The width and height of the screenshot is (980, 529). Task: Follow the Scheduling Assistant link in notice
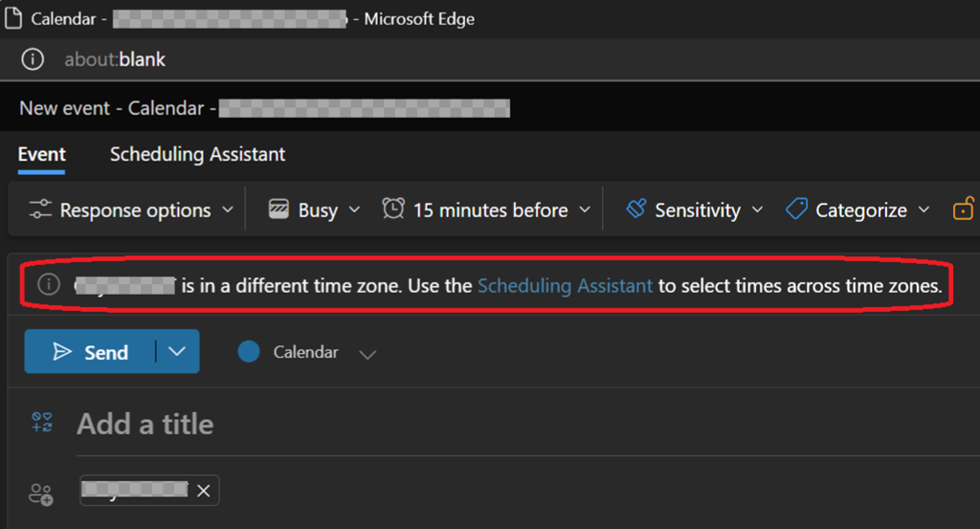pyautogui.click(x=565, y=285)
